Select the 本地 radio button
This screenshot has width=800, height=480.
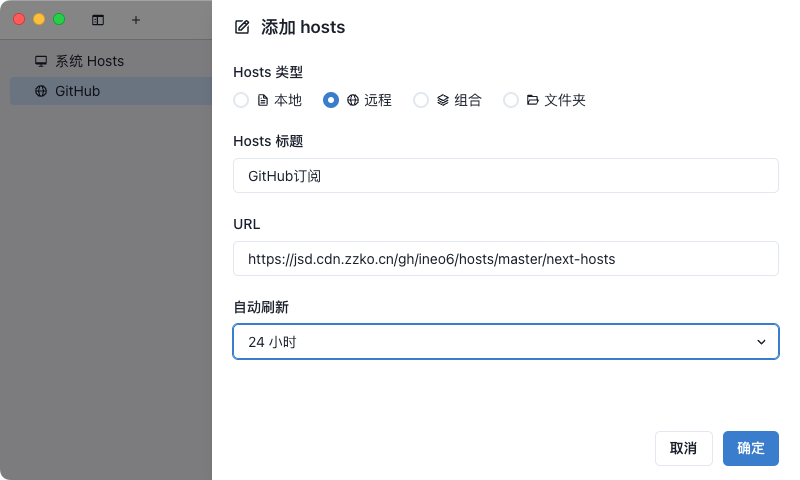point(241,100)
